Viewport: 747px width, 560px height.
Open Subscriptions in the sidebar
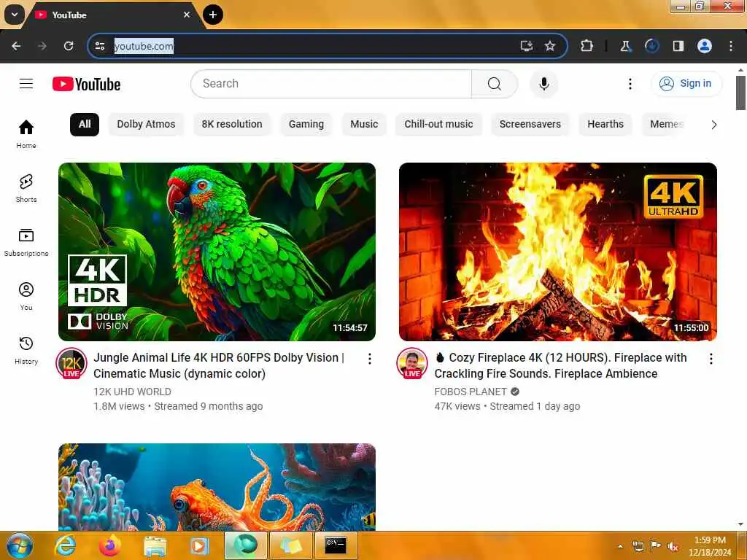click(x=26, y=242)
